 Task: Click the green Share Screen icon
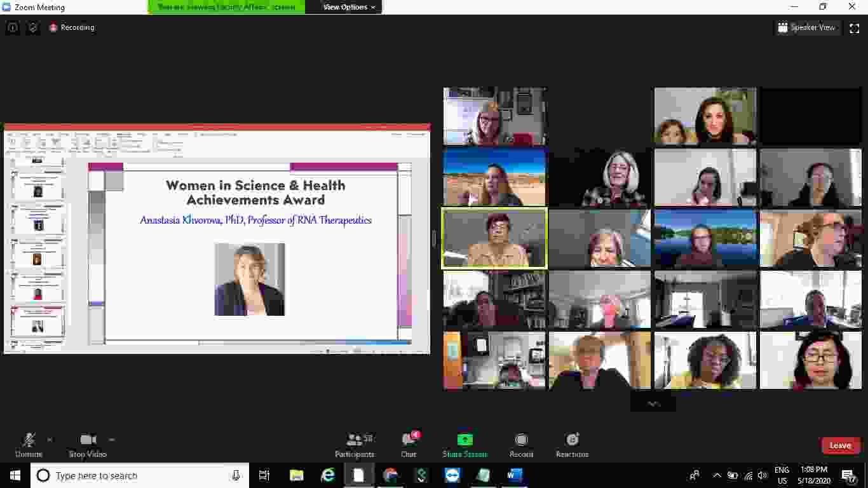click(x=465, y=440)
